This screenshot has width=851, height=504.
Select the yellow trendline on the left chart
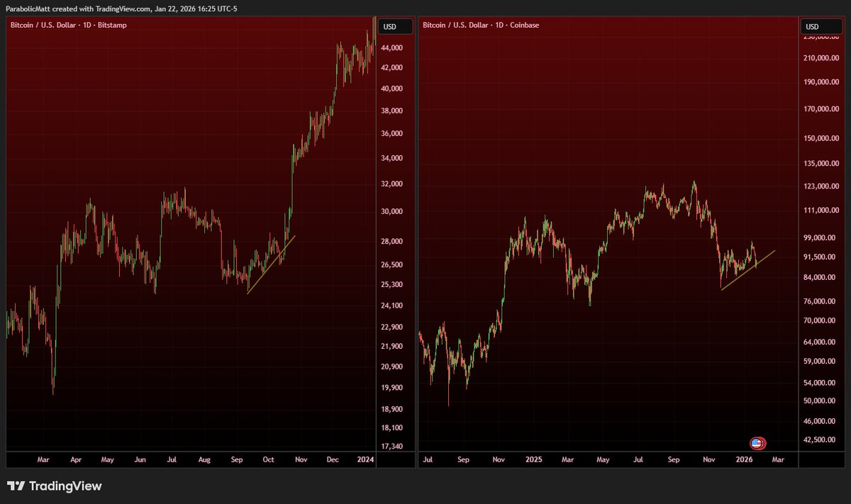coord(273,266)
